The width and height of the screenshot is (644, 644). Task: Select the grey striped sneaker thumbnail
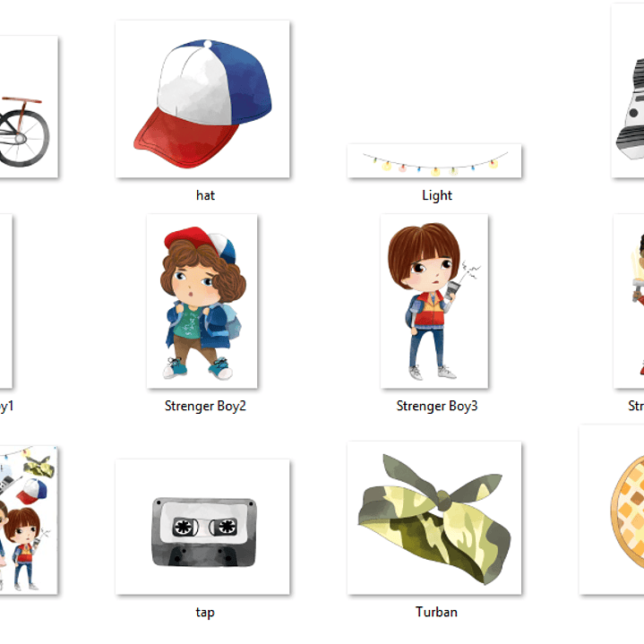628,90
